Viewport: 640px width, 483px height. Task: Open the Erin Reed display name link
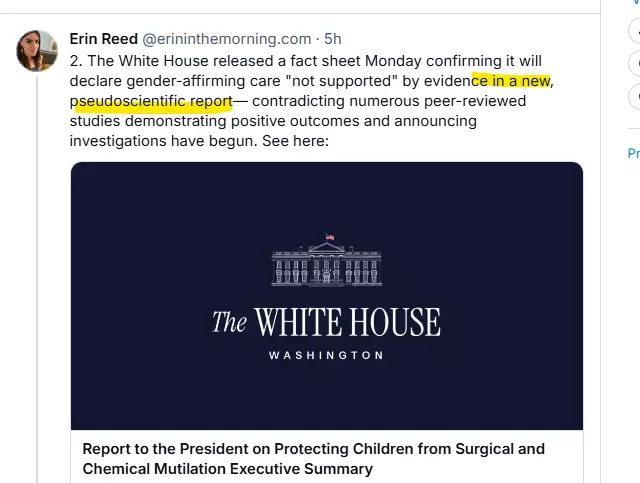pos(103,39)
